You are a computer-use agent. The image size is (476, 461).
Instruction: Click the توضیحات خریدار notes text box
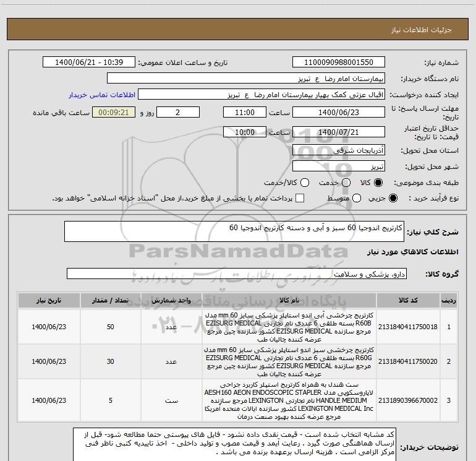click(234, 445)
